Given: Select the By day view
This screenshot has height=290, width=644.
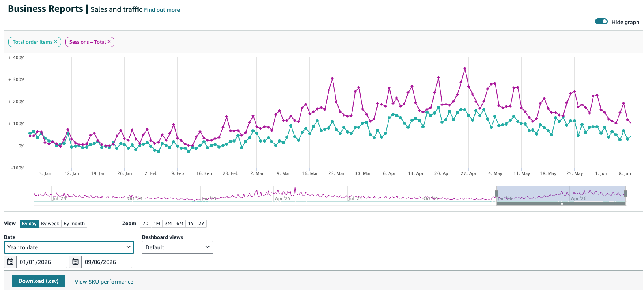Looking at the screenshot, I should 29,224.
